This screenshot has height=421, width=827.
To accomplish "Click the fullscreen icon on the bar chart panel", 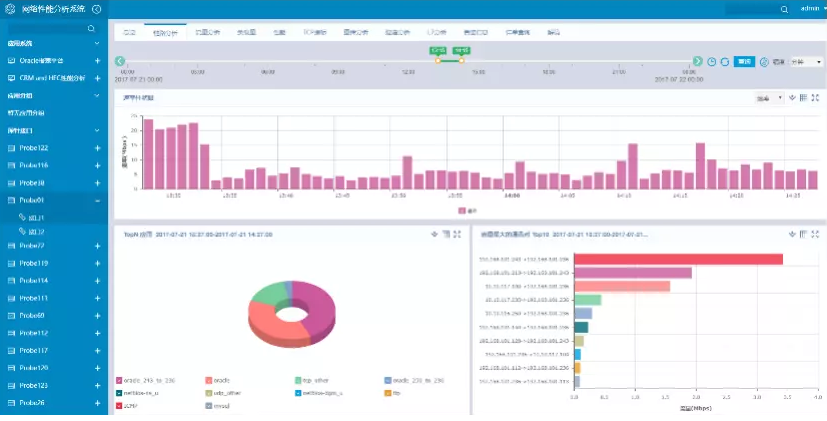I will click(816, 98).
